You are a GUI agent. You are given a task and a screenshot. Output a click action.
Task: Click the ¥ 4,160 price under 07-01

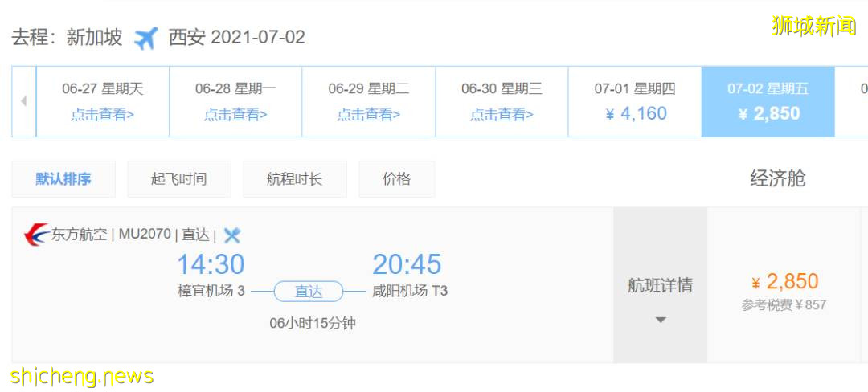tap(636, 114)
